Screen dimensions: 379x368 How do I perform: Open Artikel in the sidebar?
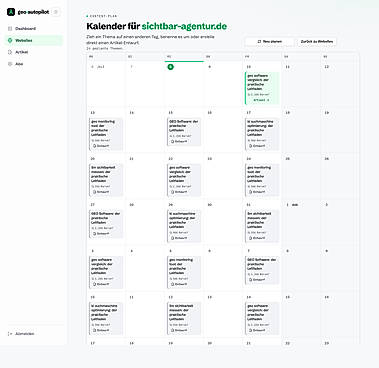pos(33,52)
